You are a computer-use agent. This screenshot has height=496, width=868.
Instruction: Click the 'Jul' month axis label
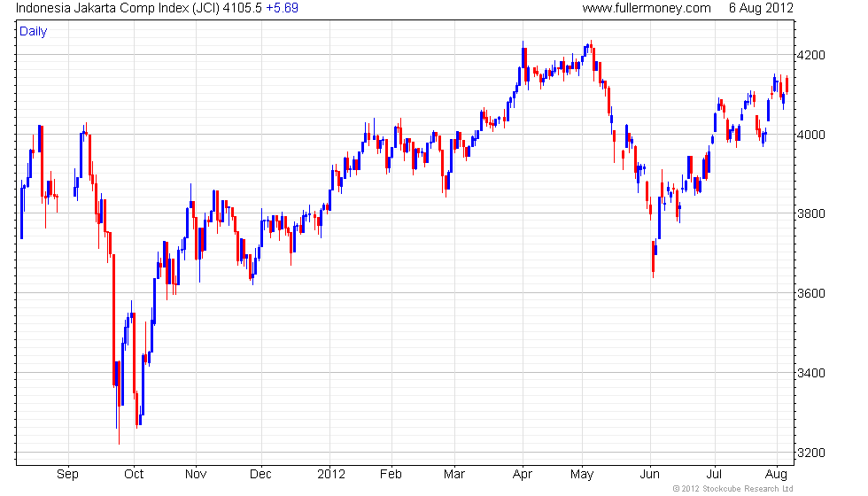click(x=714, y=475)
